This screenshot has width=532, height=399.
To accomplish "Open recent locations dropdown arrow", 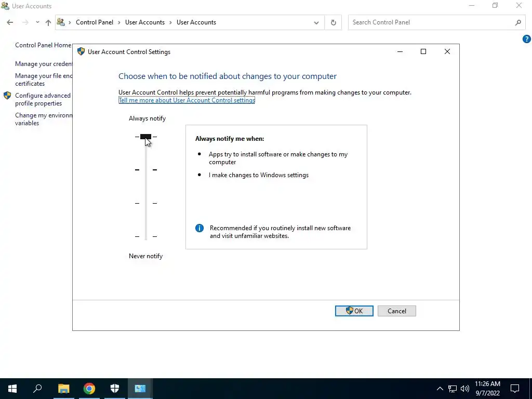I will (x=37, y=22).
